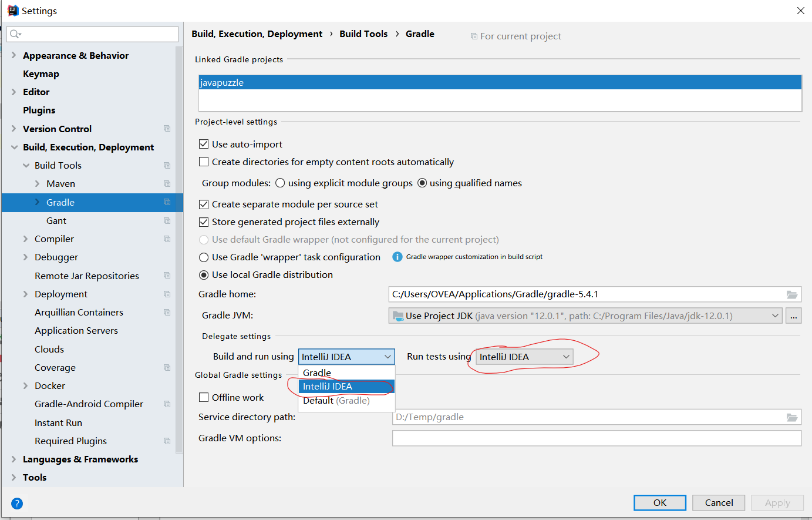Click the project-level icon beside Deployment
This screenshot has height=520, width=812.
click(167, 294)
